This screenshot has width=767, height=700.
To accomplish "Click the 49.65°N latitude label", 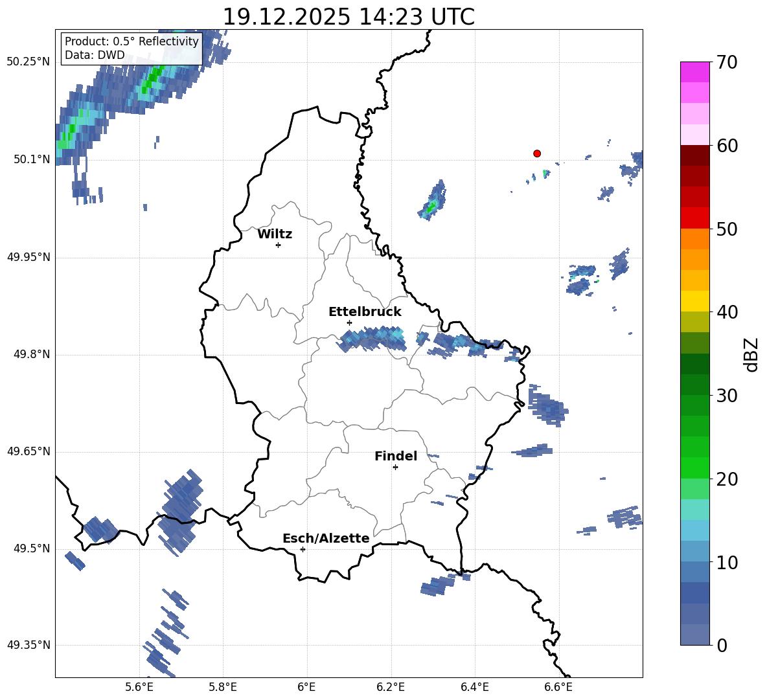I will (29, 451).
